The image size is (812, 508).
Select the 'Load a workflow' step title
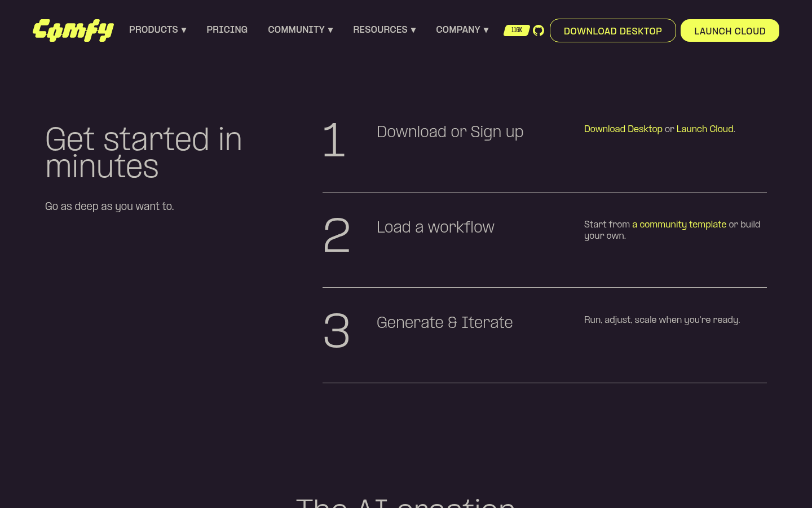coord(435,227)
